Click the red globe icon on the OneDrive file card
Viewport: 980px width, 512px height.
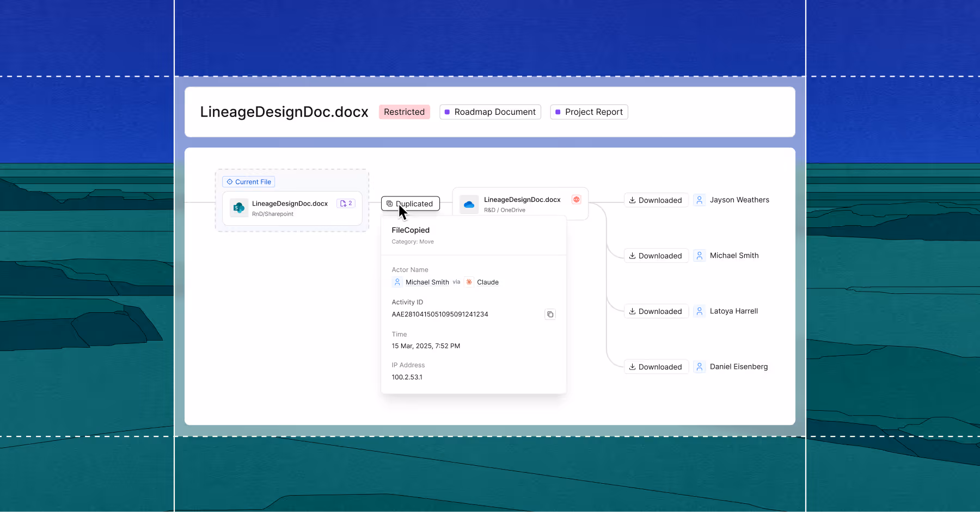pyautogui.click(x=576, y=200)
